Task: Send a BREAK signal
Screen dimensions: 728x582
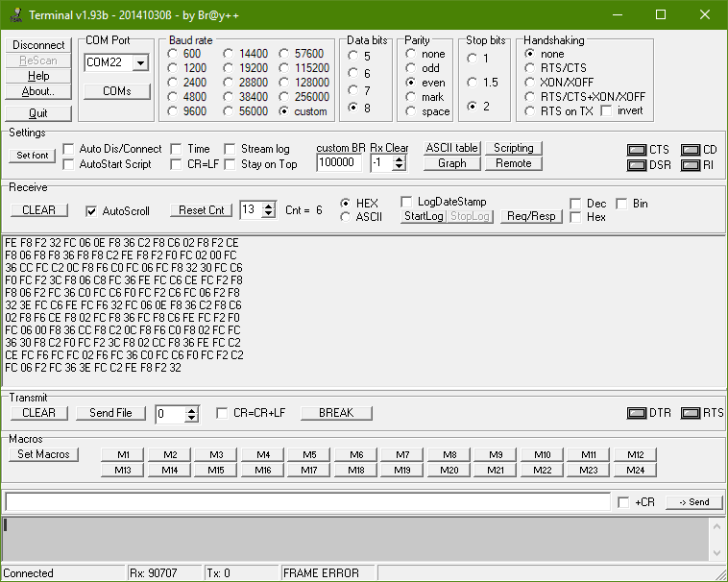Action: (x=336, y=413)
